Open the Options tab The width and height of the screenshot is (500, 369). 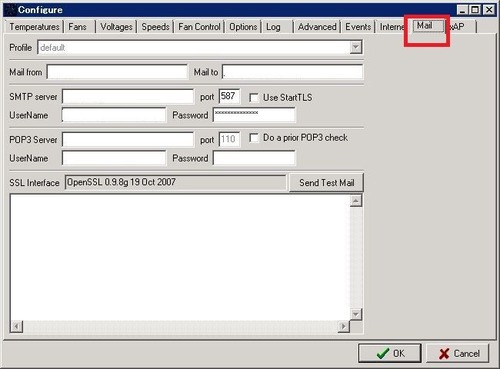[x=243, y=27]
